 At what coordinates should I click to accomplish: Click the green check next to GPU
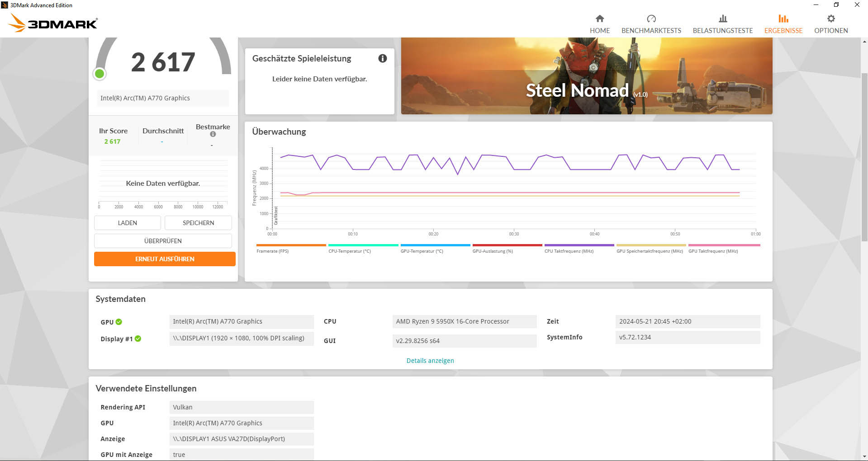pos(119,322)
